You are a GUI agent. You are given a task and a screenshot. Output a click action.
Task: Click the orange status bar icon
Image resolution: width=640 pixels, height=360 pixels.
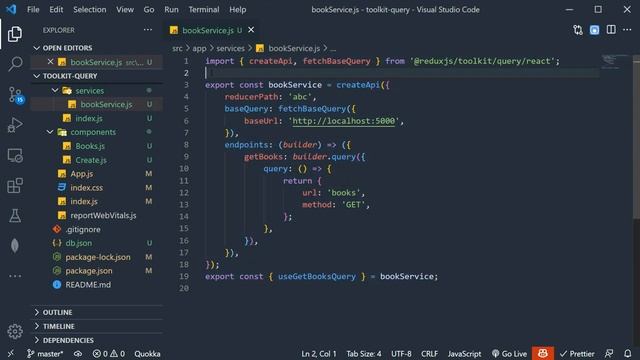coord(542,353)
